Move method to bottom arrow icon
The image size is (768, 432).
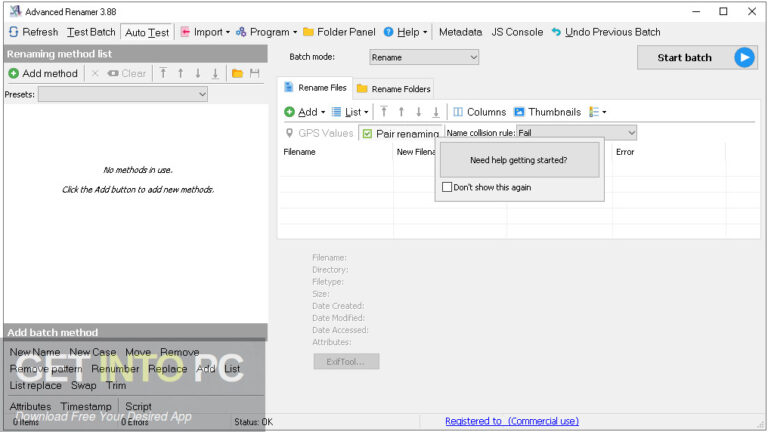click(x=215, y=73)
